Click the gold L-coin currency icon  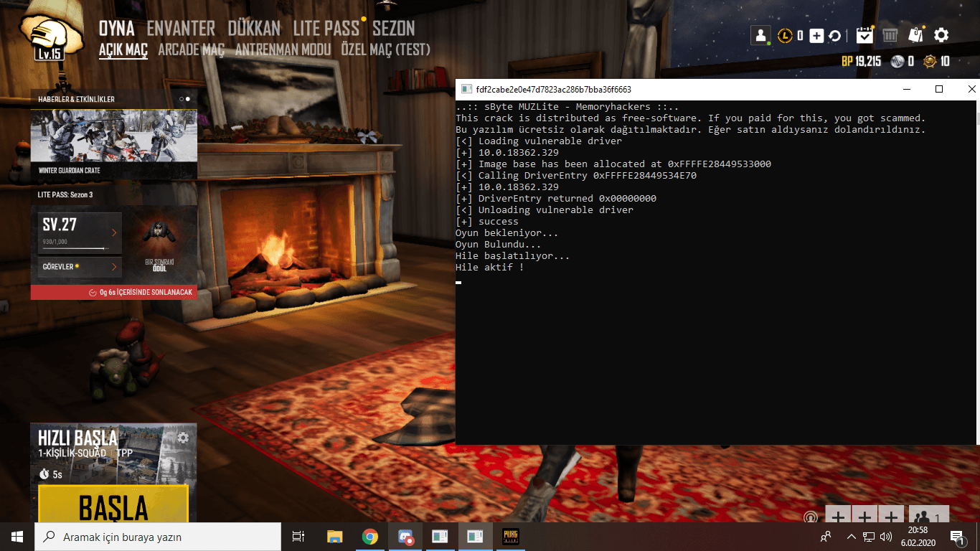[x=785, y=35]
